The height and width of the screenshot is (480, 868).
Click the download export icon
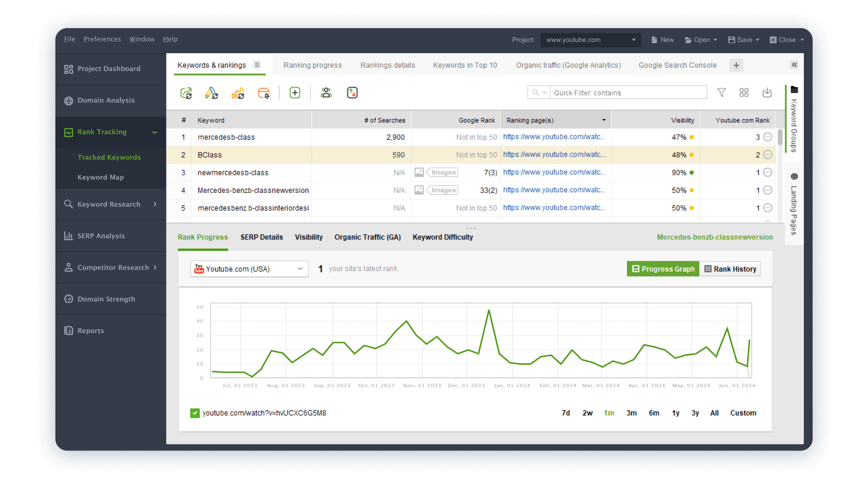767,93
